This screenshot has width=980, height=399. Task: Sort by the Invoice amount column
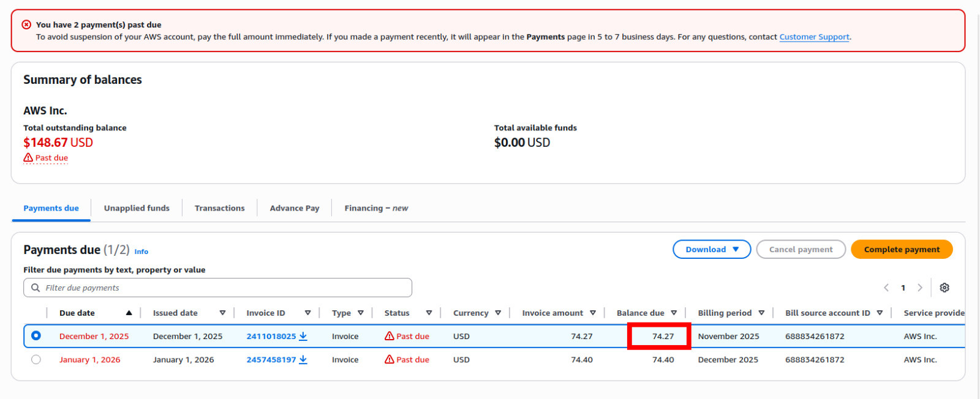coord(592,313)
